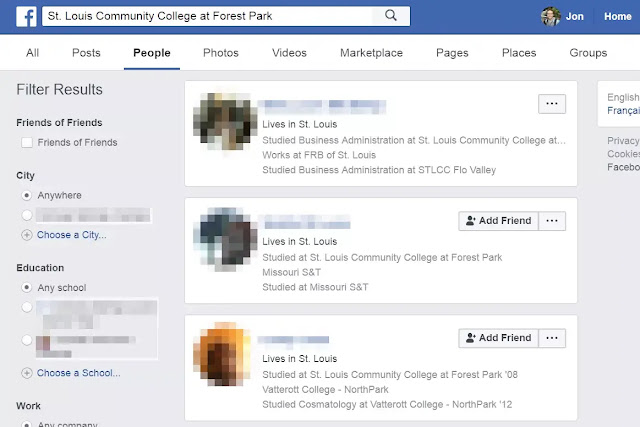
Task: Focus the Facebook search input field
Action: [208, 16]
